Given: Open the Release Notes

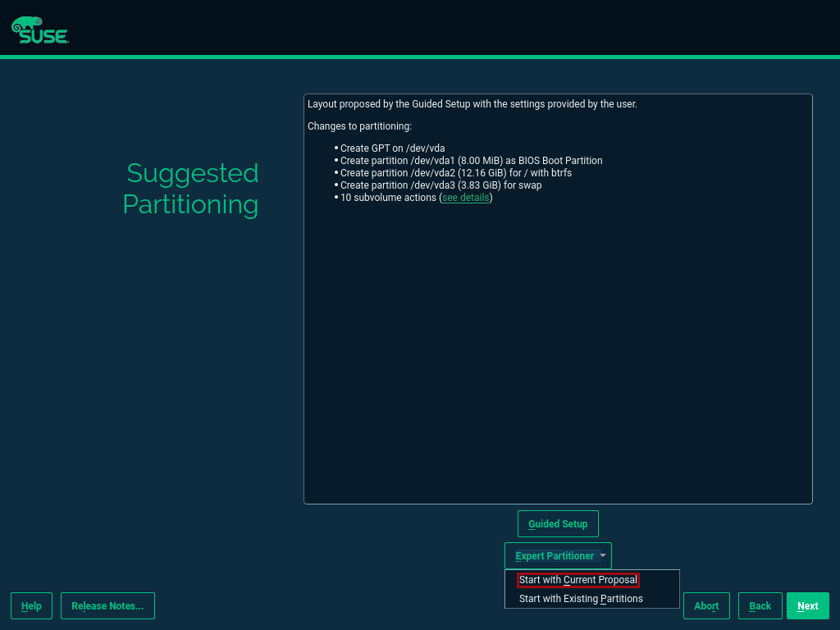Looking at the screenshot, I should coord(107,605).
